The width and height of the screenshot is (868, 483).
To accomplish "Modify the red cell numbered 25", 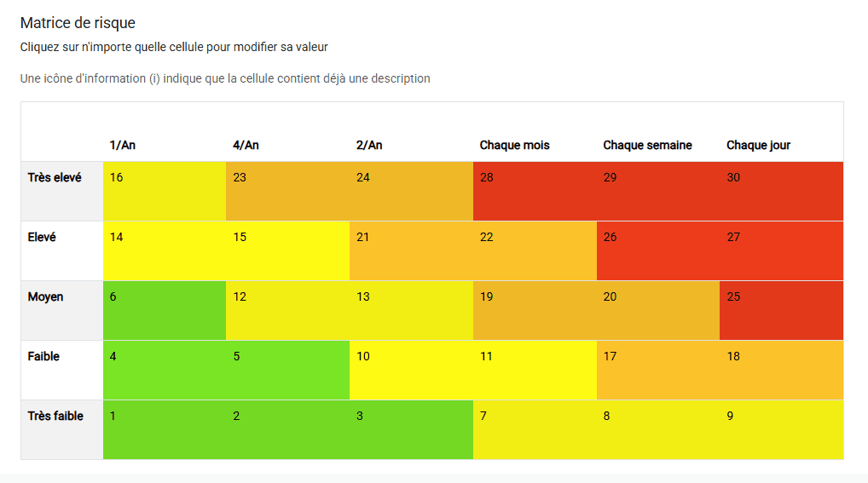I will tap(781, 310).
